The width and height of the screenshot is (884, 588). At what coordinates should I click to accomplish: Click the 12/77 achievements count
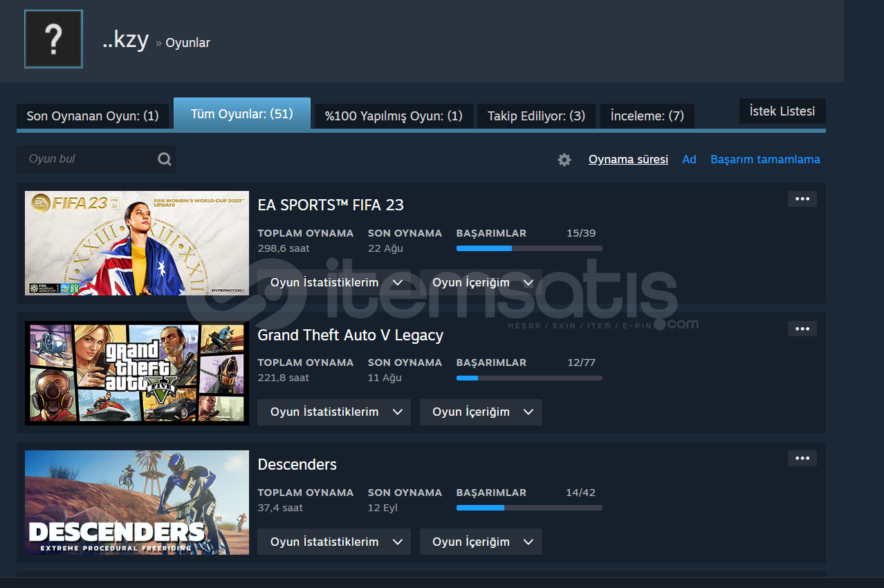pyautogui.click(x=581, y=362)
